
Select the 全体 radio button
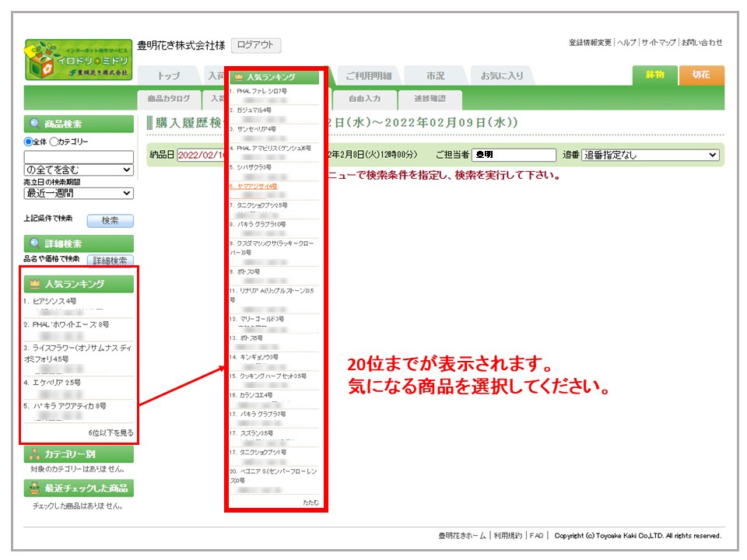pyautogui.click(x=29, y=142)
